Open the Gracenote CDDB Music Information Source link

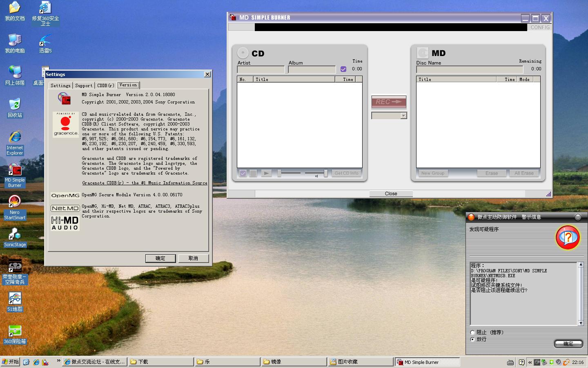[x=145, y=183]
